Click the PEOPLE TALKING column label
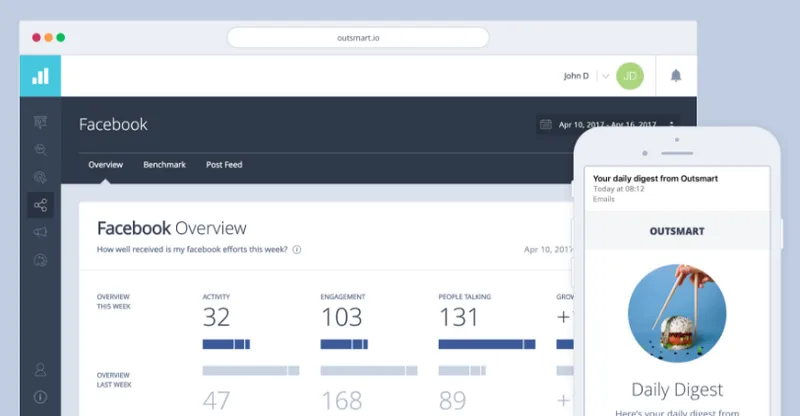Screen dimensions: 800x416 (x=465, y=297)
